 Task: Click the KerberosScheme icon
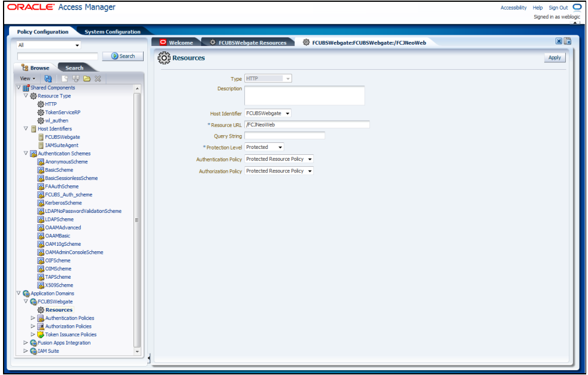pos(41,203)
